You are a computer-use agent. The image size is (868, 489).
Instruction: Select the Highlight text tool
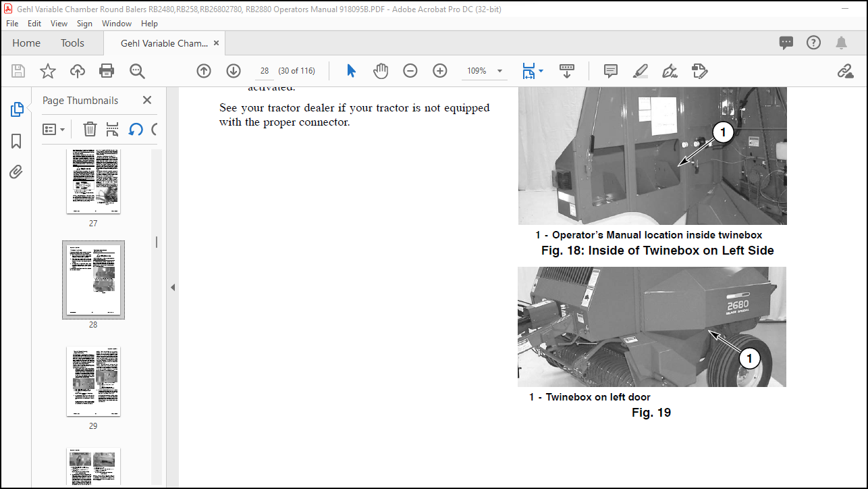(641, 71)
